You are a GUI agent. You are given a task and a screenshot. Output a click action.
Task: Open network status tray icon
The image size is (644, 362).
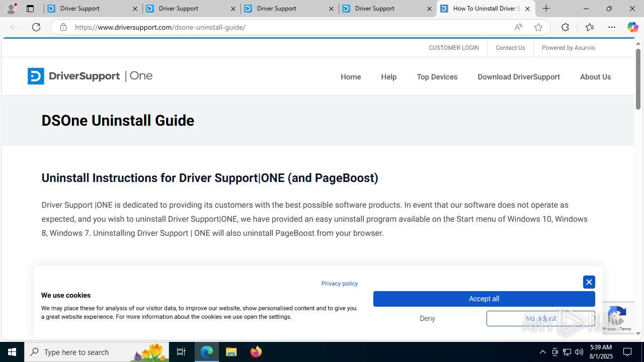click(567, 352)
